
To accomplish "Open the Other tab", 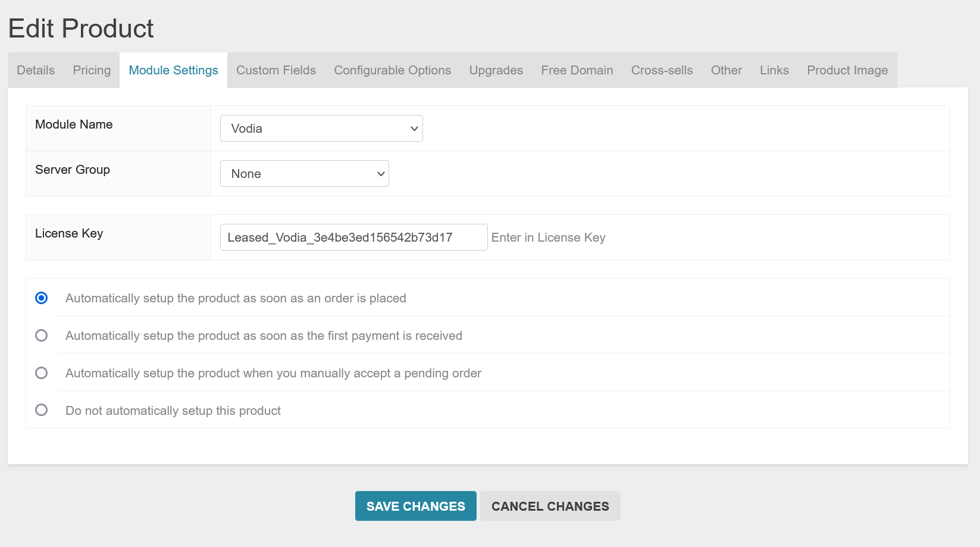I will pos(727,70).
